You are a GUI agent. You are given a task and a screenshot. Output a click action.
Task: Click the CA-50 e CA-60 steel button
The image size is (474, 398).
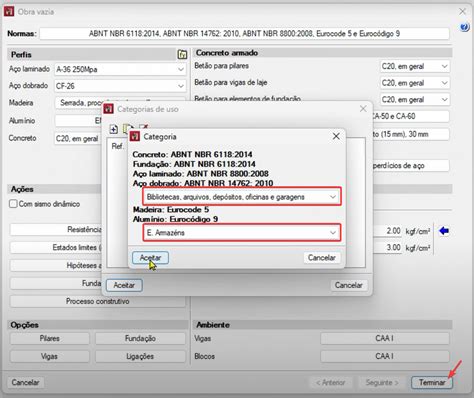411,116
